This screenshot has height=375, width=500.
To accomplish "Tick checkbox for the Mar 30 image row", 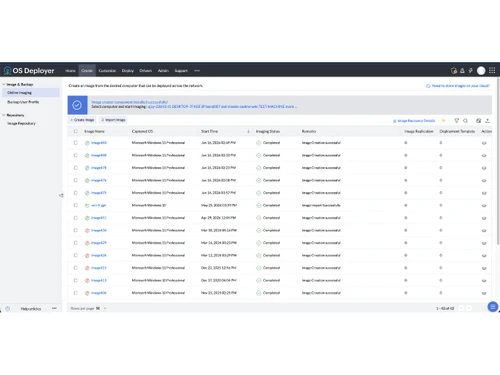I will (x=76, y=230).
